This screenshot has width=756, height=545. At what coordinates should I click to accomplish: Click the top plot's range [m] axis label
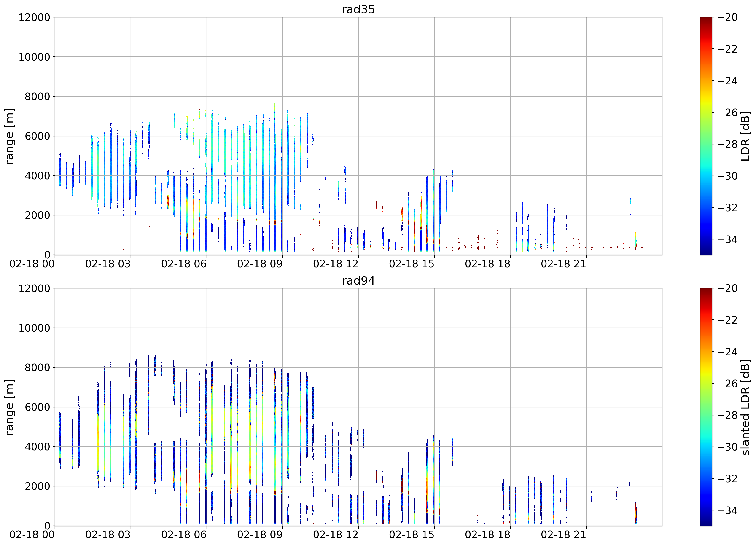point(9,136)
